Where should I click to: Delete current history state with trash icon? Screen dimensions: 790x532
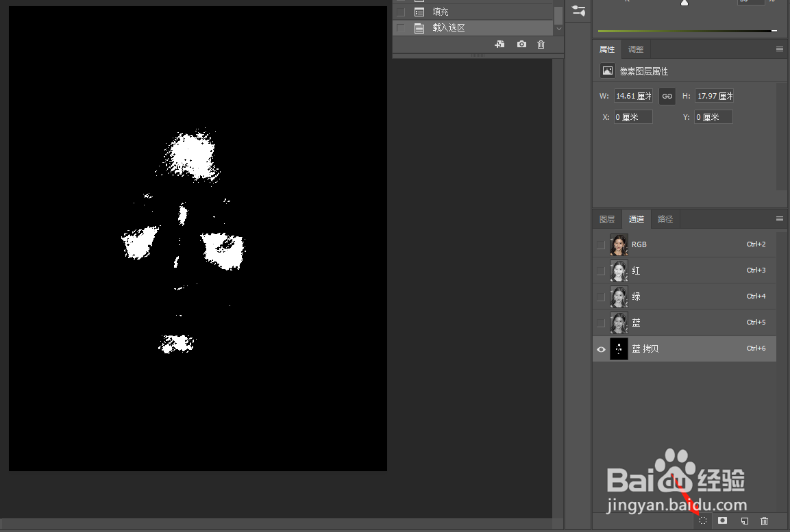tap(541, 45)
